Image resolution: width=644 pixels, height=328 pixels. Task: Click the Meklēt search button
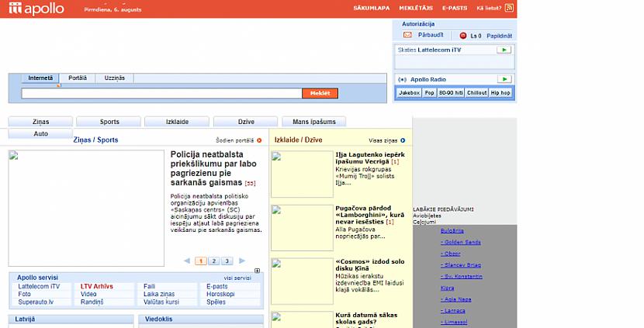tap(320, 93)
